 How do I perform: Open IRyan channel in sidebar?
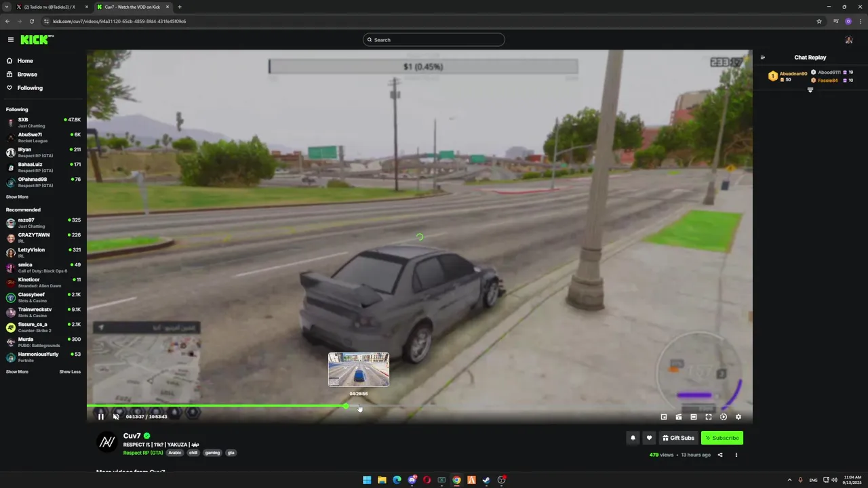point(43,152)
